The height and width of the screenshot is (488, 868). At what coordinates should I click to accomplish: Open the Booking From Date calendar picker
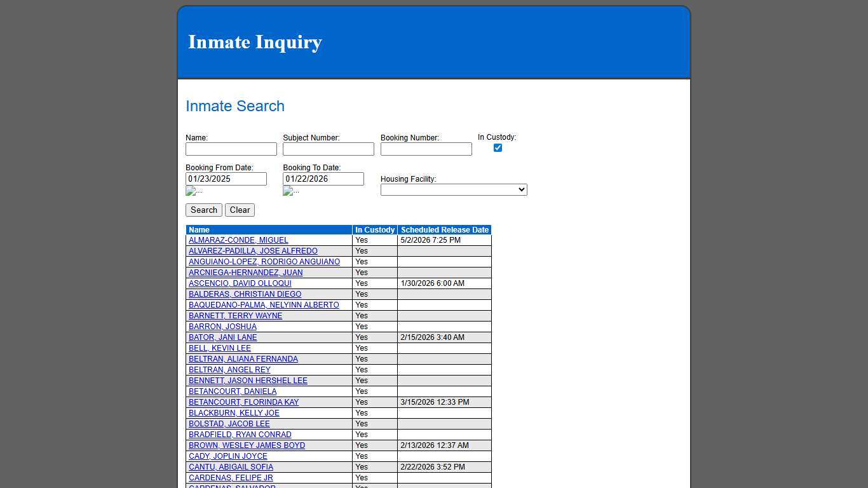pyautogui.click(x=193, y=191)
